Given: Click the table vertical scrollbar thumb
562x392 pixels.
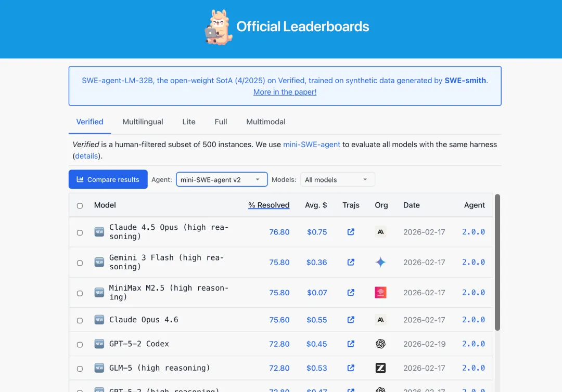Looking at the screenshot, I should coord(497,263).
